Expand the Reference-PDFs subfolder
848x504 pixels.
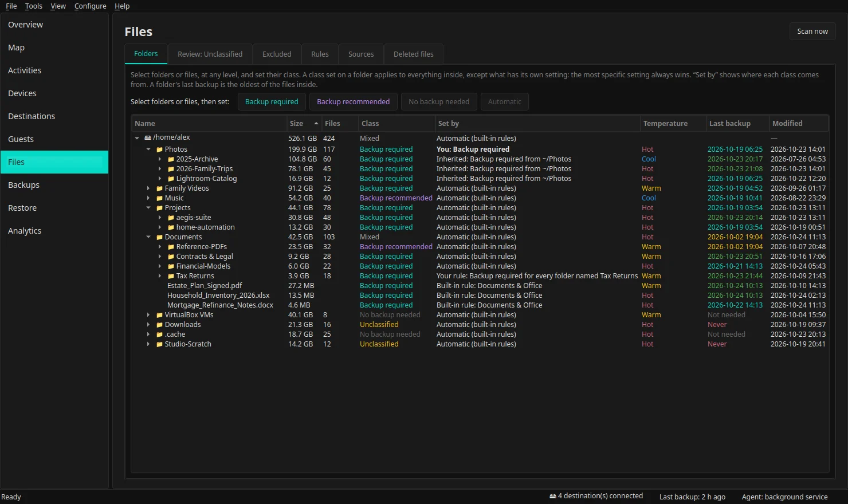point(160,247)
